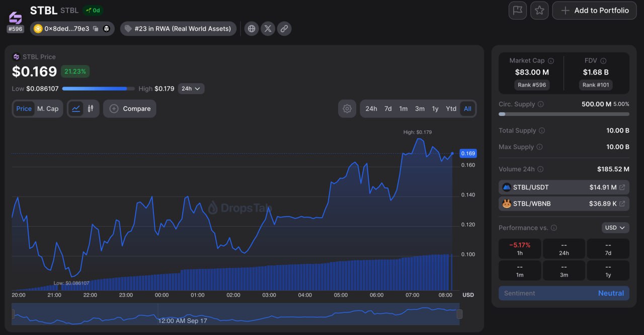Click the info icon beside Market Cap
Image resolution: width=644 pixels, height=335 pixels.
pos(551,60)
